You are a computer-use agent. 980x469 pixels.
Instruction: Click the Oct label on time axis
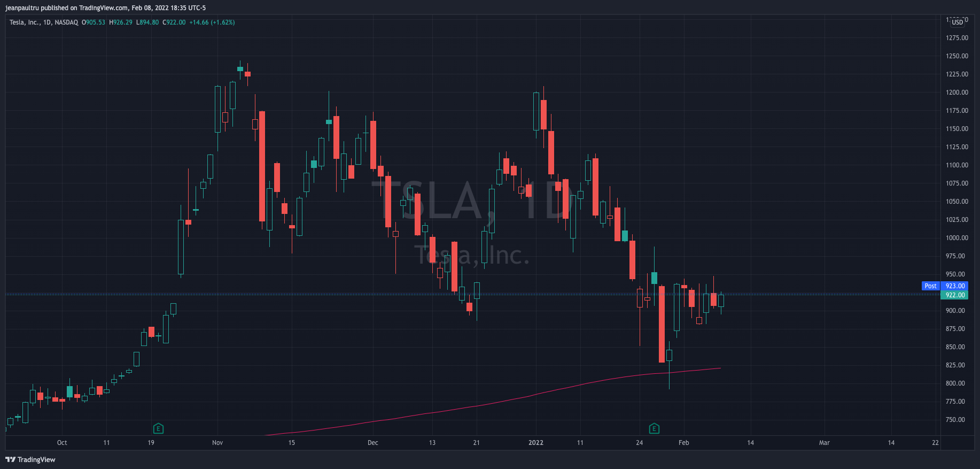pyautogui.click(x=62, y=443)
